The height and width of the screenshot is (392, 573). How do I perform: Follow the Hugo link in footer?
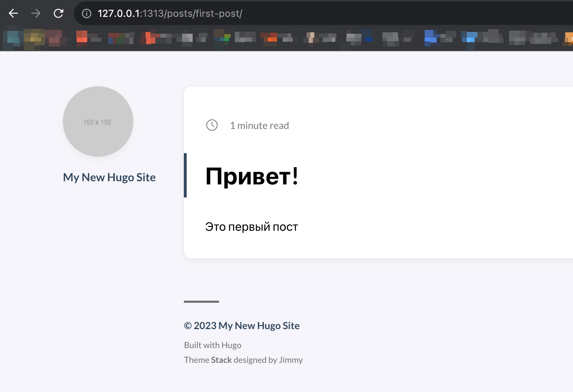tap(231, 345)
